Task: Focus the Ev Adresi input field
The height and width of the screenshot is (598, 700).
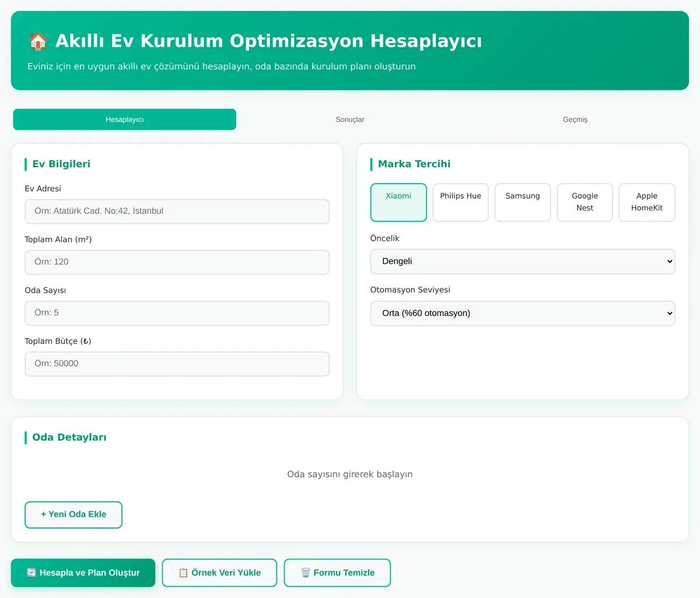Action: pyautogui.click(x=177, y=211)
